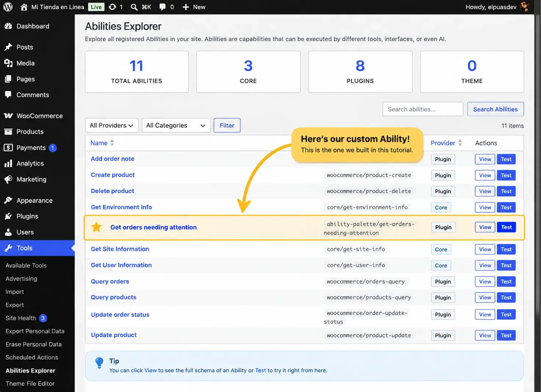Click the Appearance paintbrush icon
The width and height of the screenshot is (541, 392).
coord(8,200)
